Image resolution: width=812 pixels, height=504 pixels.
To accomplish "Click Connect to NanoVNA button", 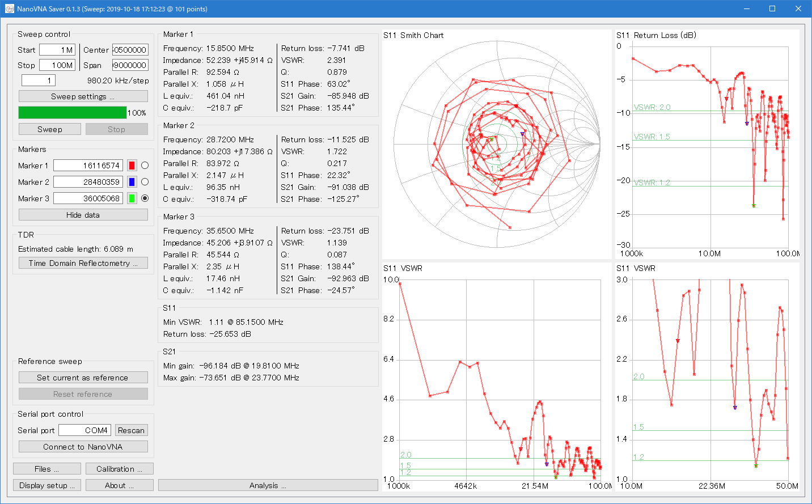I will [x=83, y=447].
